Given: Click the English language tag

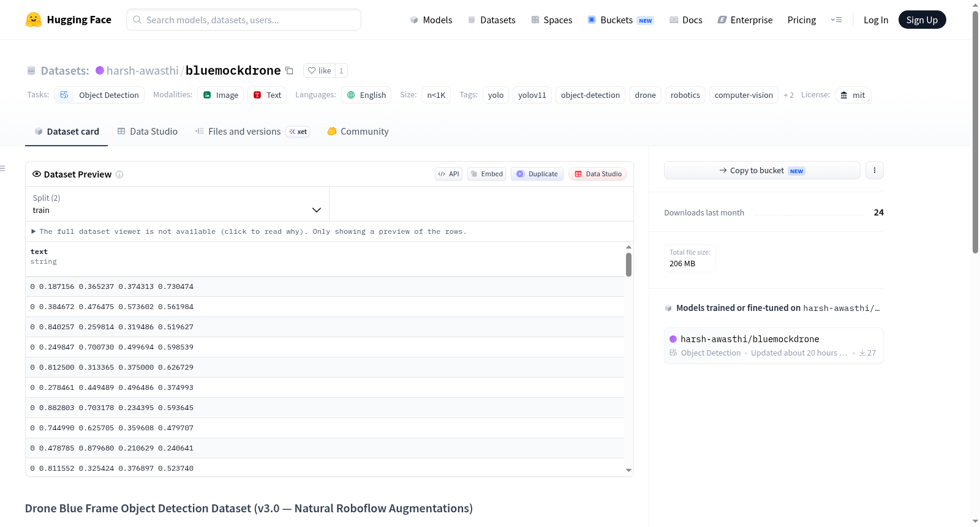Looking at the screenshot, I should click(366, 95).
